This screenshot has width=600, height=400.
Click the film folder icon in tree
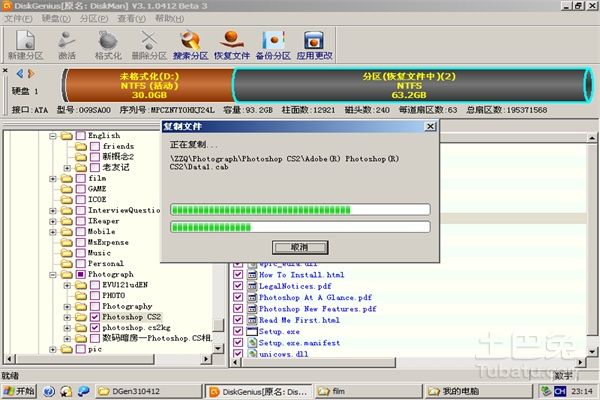(67, 178)
